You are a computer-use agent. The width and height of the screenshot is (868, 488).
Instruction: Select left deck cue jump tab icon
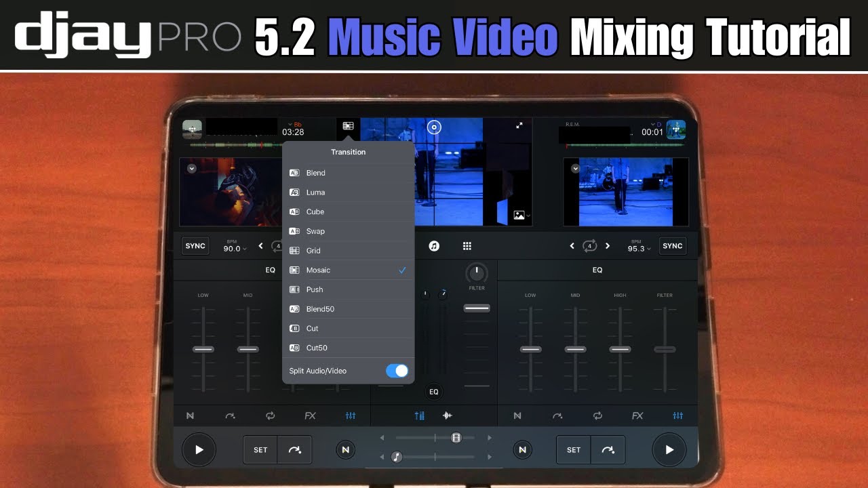pos(230,415)
